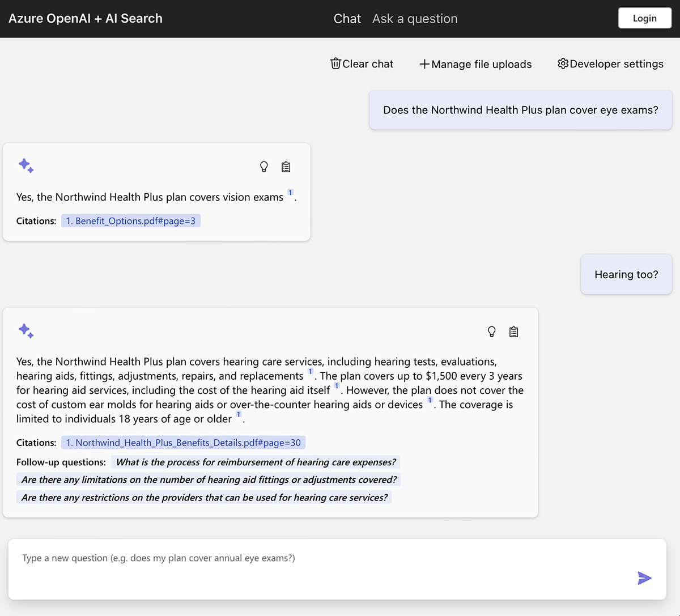Open Developer settings
The image size is (680, 616).
[610, 64]
